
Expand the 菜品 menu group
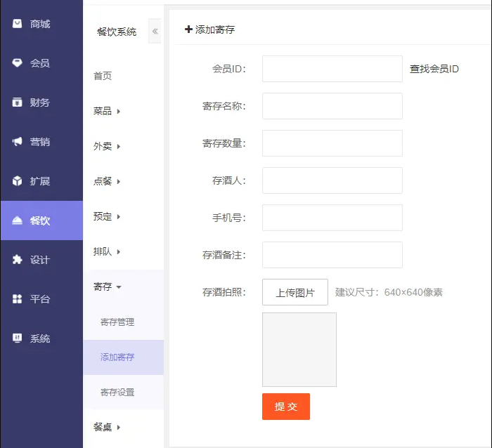pos(107,111)
